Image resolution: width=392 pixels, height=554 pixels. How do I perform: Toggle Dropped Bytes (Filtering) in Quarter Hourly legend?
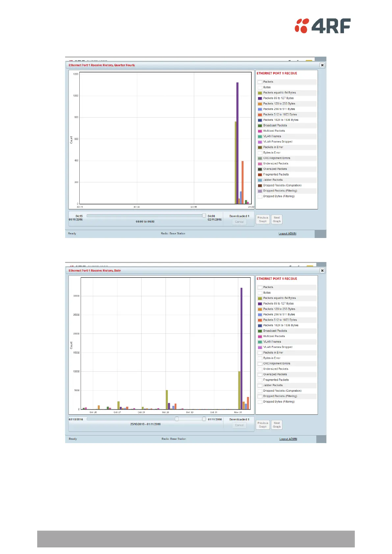[260, 197]
